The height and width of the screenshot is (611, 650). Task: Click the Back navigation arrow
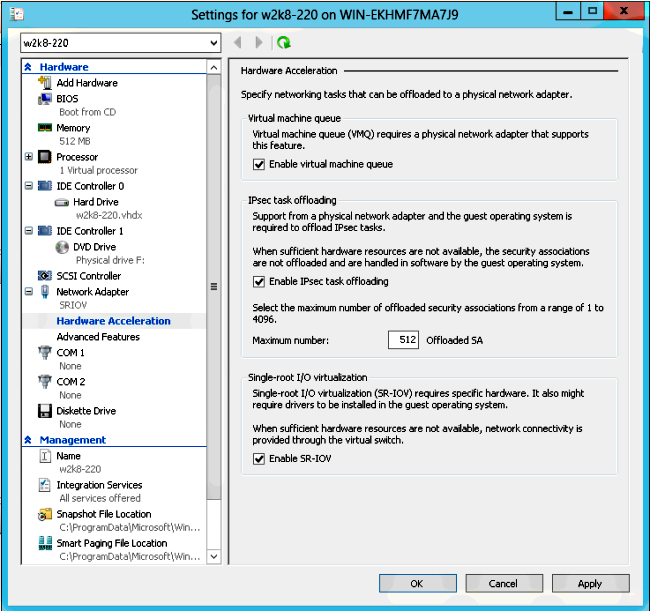click(238, 42)
